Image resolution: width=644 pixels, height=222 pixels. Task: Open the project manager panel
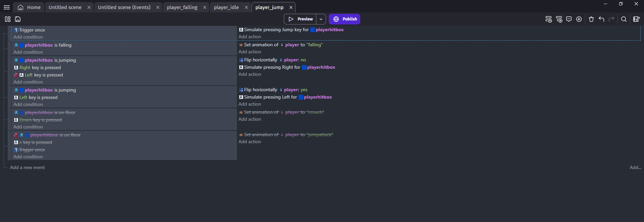coord(8,19)
